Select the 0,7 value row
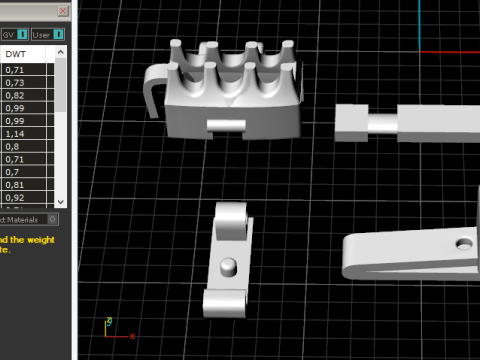Viewport: 480px width, 360px height. tap(23, 172)
